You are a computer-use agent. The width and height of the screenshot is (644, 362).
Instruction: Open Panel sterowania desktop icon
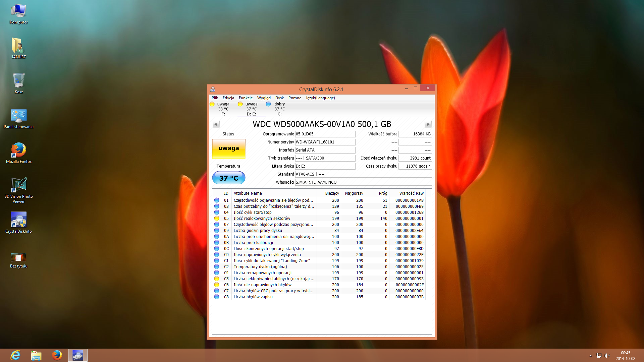point(18,119)
